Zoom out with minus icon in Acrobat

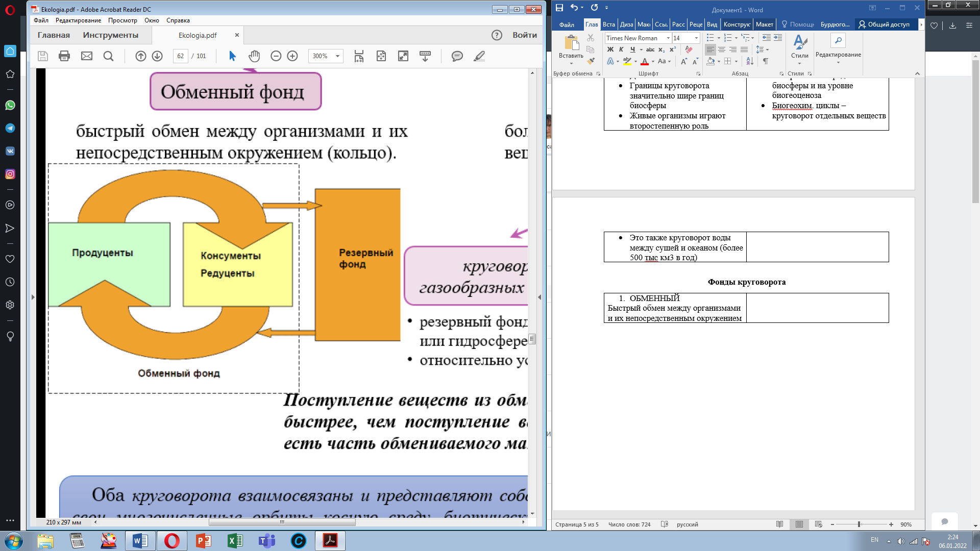(276, 56)
